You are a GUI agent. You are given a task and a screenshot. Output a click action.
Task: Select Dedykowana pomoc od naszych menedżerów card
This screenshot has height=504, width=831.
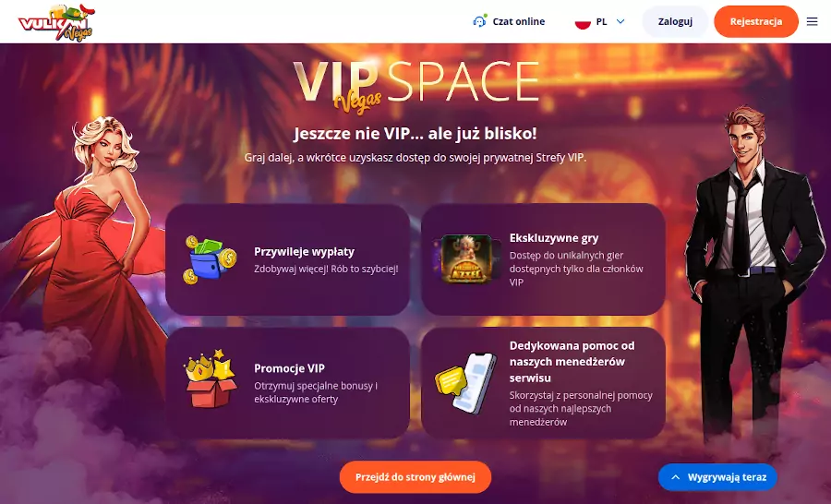[543, 383]
